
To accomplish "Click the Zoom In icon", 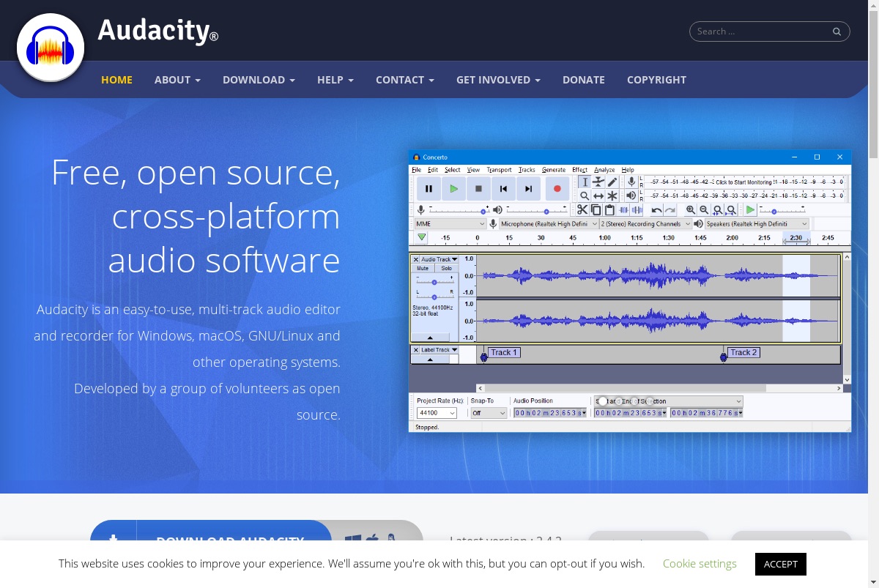I will pos(691,210).
